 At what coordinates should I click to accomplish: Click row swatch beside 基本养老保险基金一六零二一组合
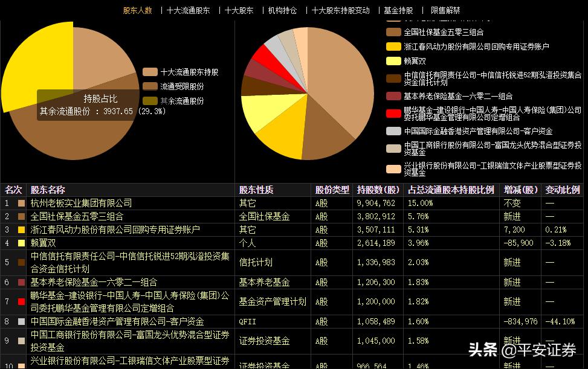21,282
